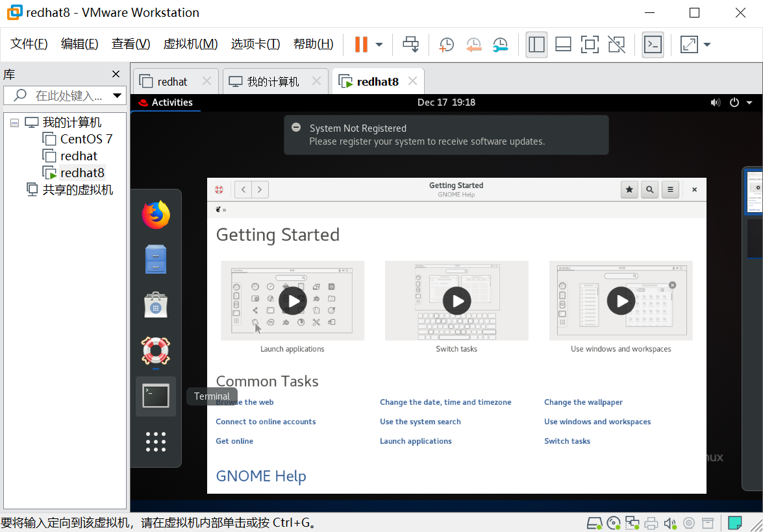The height and width of the screenshot is (532, 763).
Task: Open the hamburger menu in GNOME Help
Action: (670, 189)
